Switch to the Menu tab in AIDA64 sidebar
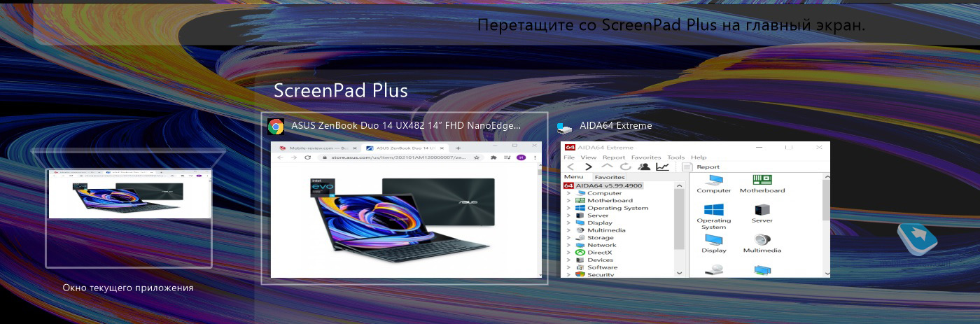Viewport: 980px width, 324px height. point(573,177)
